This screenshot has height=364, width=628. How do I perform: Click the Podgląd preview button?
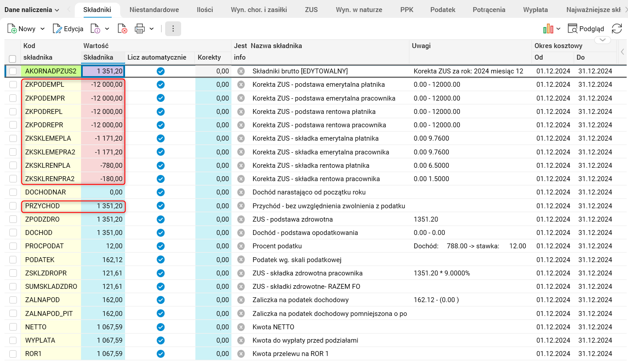tap(586, 29)
